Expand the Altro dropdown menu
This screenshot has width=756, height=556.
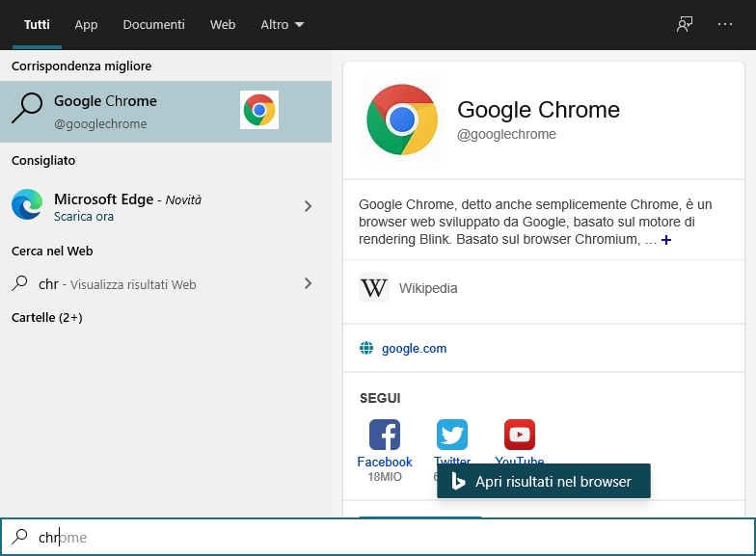[x=282, y=25]
